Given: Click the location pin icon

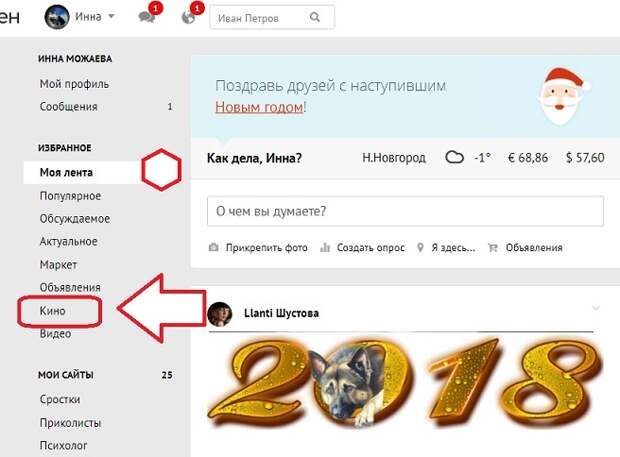Looking at the screenshot, I should pos(420,247).
